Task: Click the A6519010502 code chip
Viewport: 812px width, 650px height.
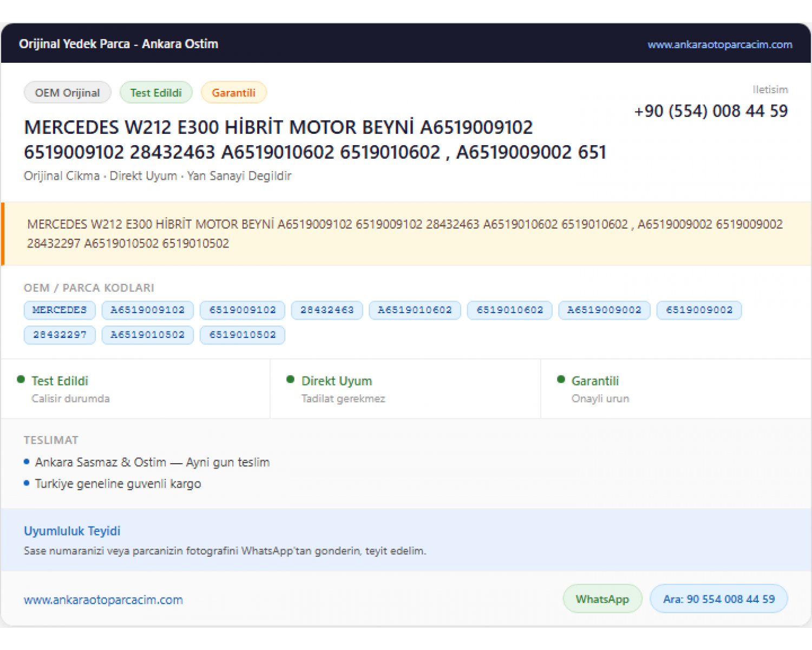Action: tap(147, 335)
